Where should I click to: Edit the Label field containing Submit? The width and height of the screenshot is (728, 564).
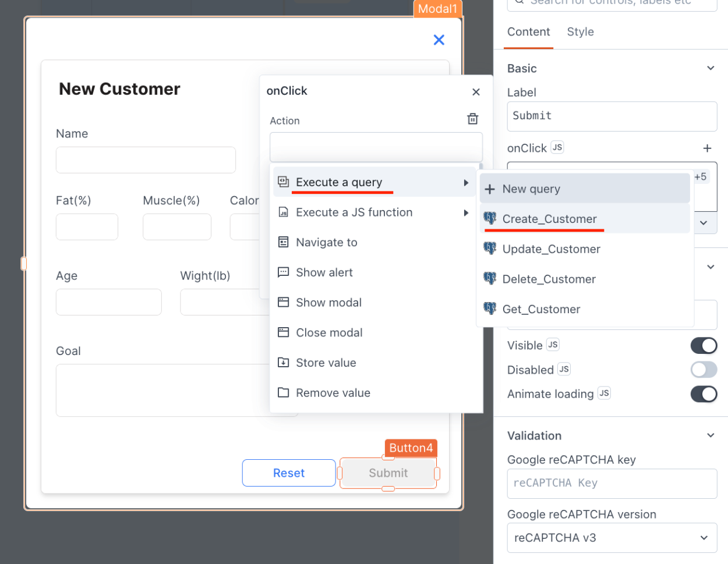pos(612,116)
